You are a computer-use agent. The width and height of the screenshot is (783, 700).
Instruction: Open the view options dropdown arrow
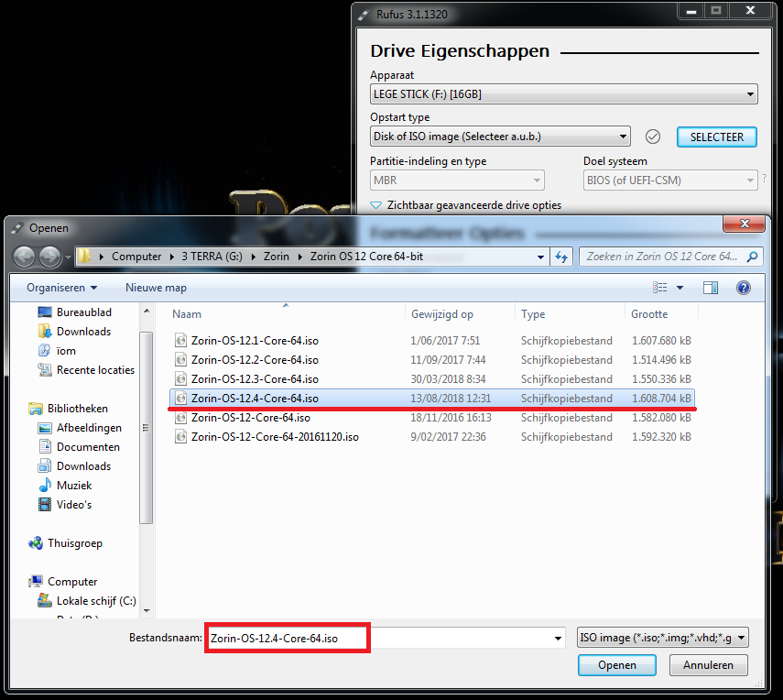(680, 288)
